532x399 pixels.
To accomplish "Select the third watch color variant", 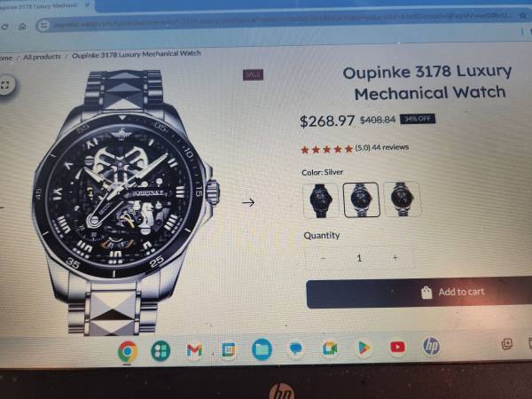I will (x=402, y=199).
